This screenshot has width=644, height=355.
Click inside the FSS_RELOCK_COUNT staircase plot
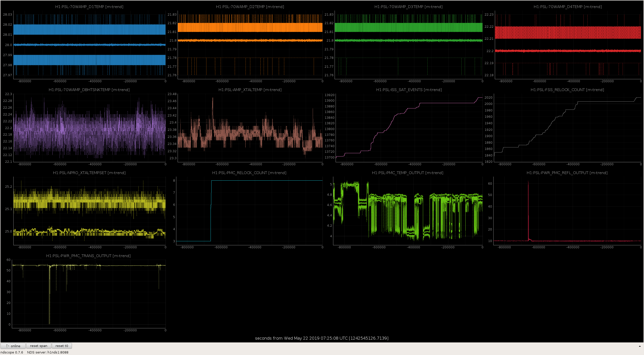(568, 128)
